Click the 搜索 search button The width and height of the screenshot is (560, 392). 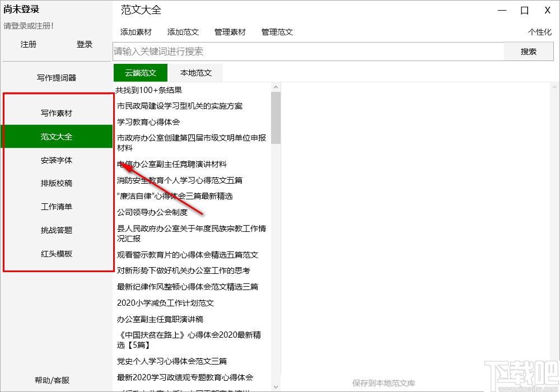[x=529, y=52]
